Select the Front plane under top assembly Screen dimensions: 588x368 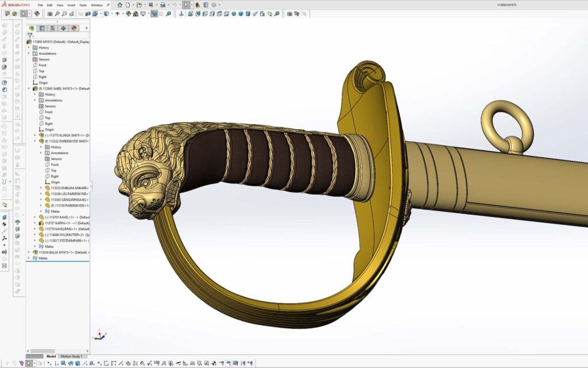(x=42, y=65)
